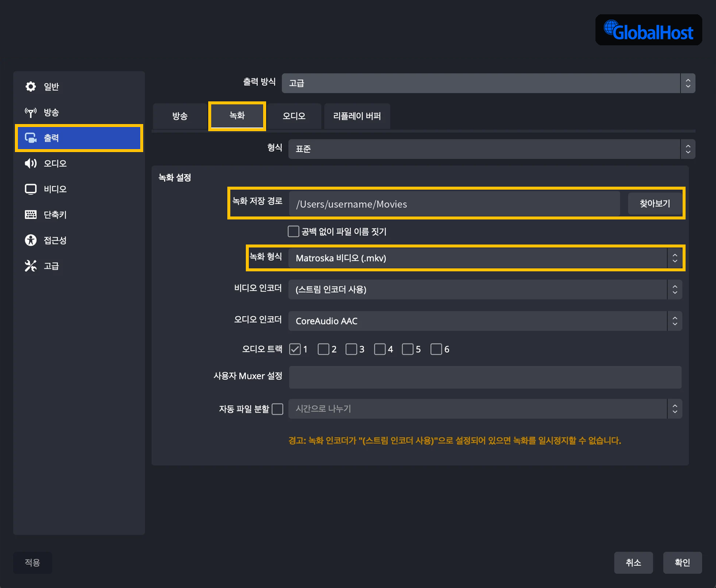The height and width of the screenshot is (588, 716).
Task: Open the 형식 dropdown showing 표준
Action: (x=492, y=149)
